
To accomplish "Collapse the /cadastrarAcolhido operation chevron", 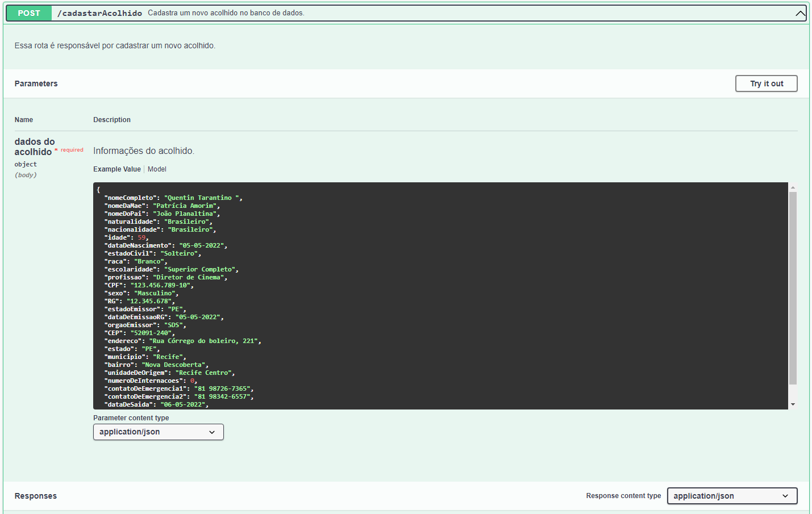I will [x=800, y=13].
